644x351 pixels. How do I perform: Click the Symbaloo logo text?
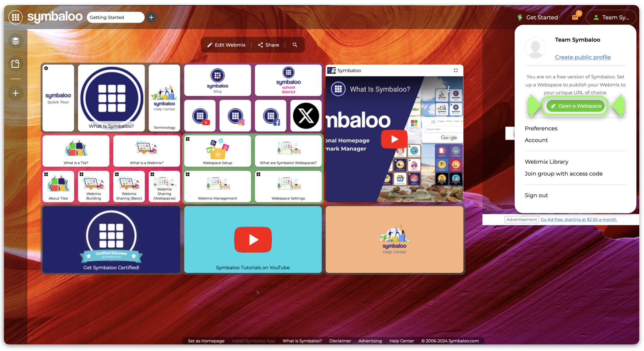click(x=55, y=16)
